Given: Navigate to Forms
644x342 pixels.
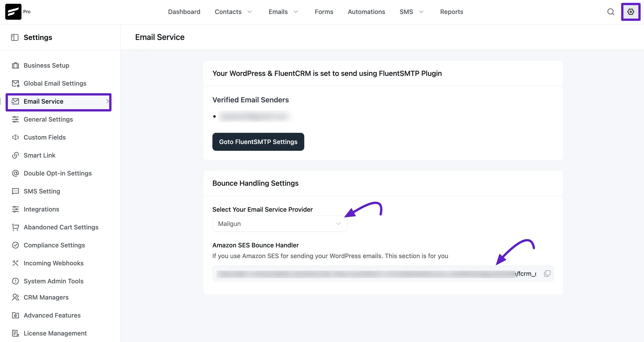Looking at the screenshot, I should click(x=324, y=12).
